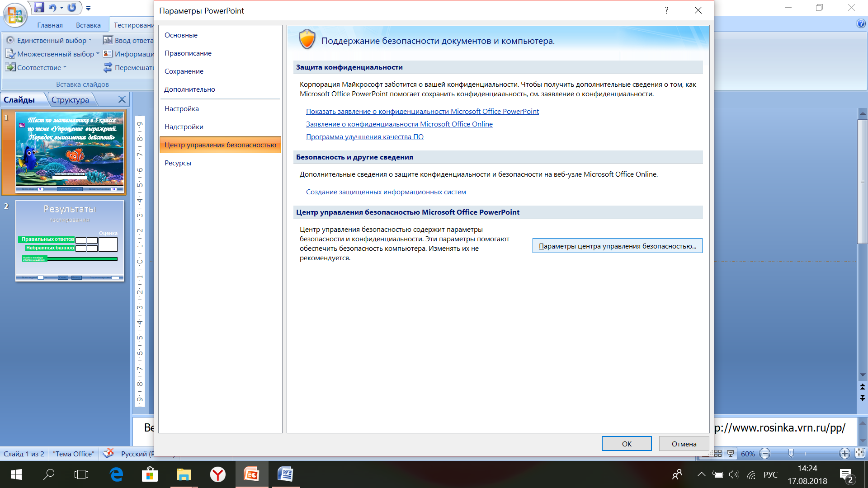Click the Перемешать shuffle icon
The width and height of the screenshot is (868, 488).
108,67
